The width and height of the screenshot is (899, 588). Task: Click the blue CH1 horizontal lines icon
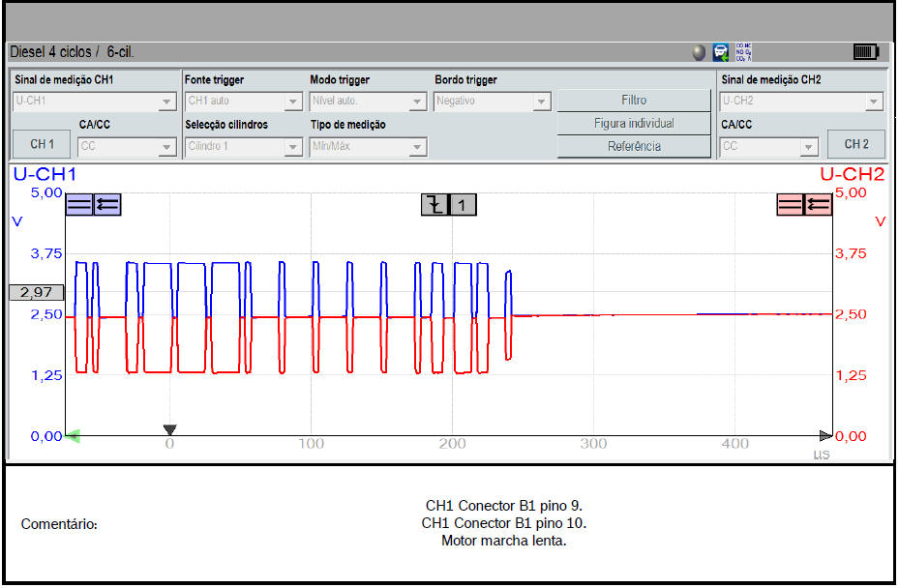79,204
